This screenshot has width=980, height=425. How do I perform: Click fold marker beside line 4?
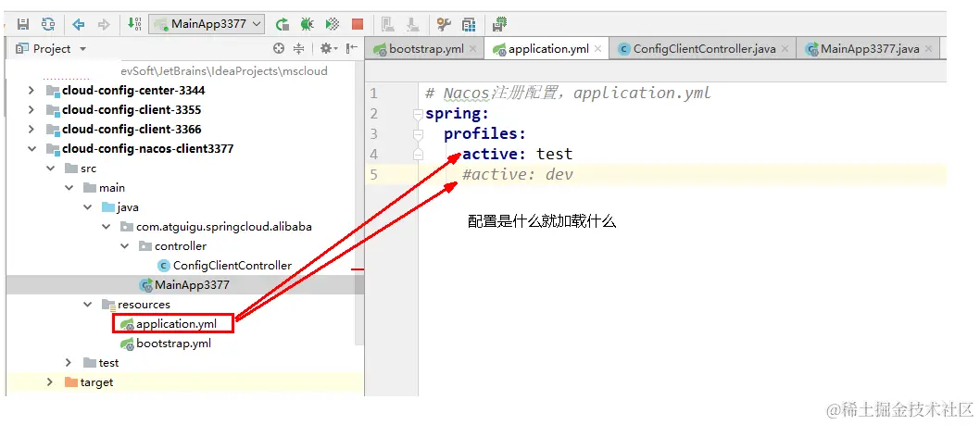point(418,155)
